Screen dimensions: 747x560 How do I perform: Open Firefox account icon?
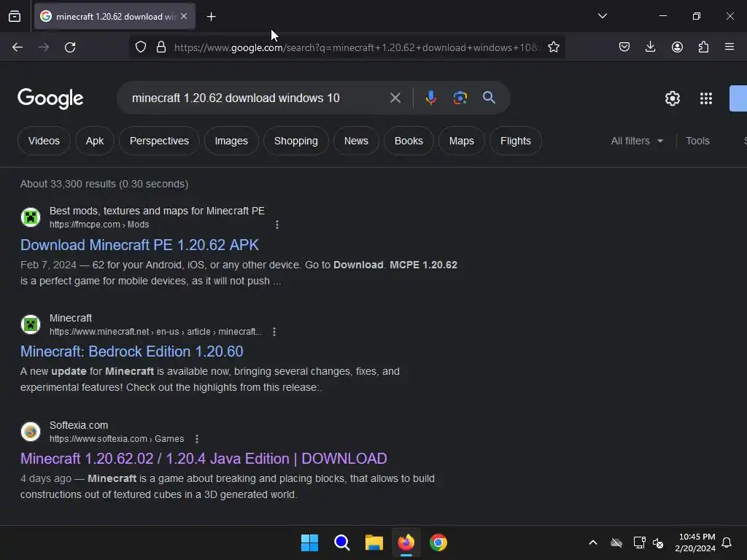pos(677,47)
